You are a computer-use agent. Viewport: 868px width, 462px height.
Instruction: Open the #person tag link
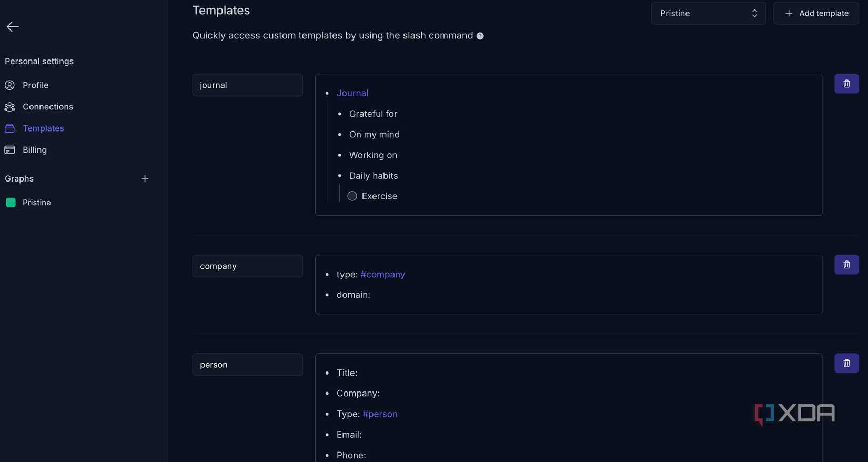click(380, 414)
